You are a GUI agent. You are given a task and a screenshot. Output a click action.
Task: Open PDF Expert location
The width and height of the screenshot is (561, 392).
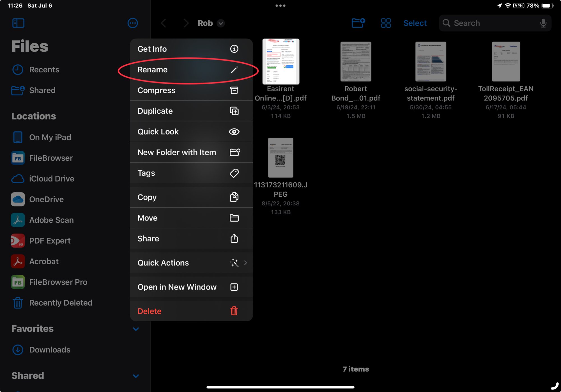tap(50, 241)
